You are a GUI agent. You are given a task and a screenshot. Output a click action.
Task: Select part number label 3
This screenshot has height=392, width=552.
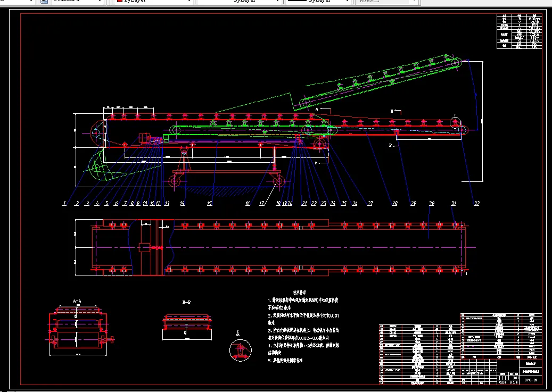(x=87, y=203)
